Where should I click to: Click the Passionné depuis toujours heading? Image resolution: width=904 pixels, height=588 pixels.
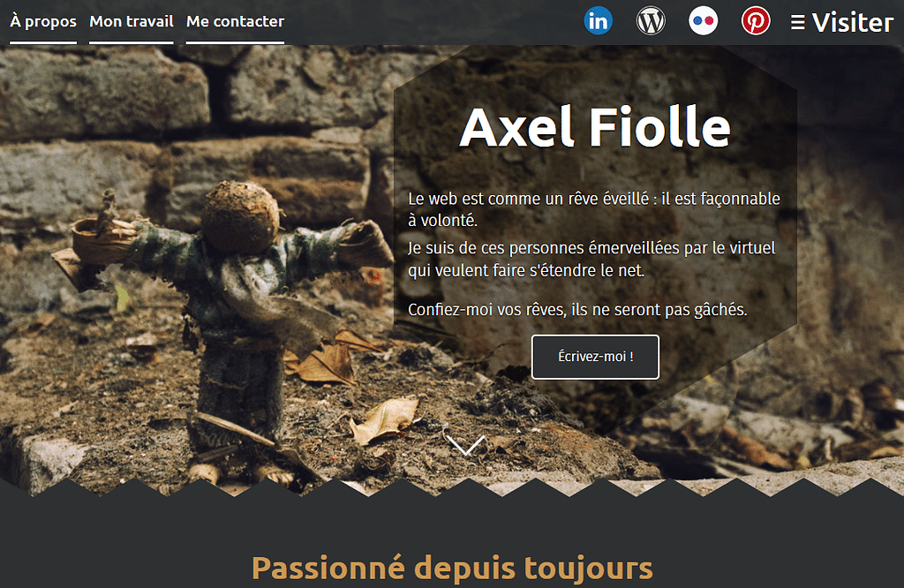coord(452,568)
